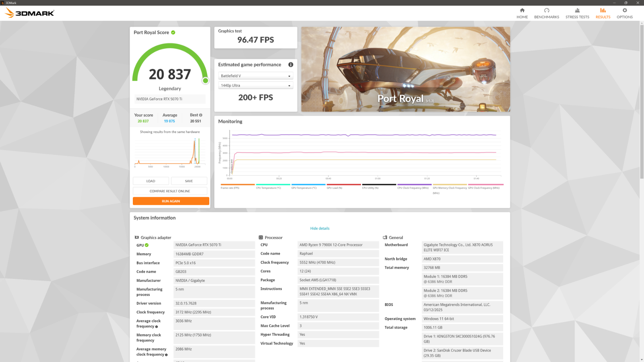Click the 200+ FPS estimate text

coord(256,98)
